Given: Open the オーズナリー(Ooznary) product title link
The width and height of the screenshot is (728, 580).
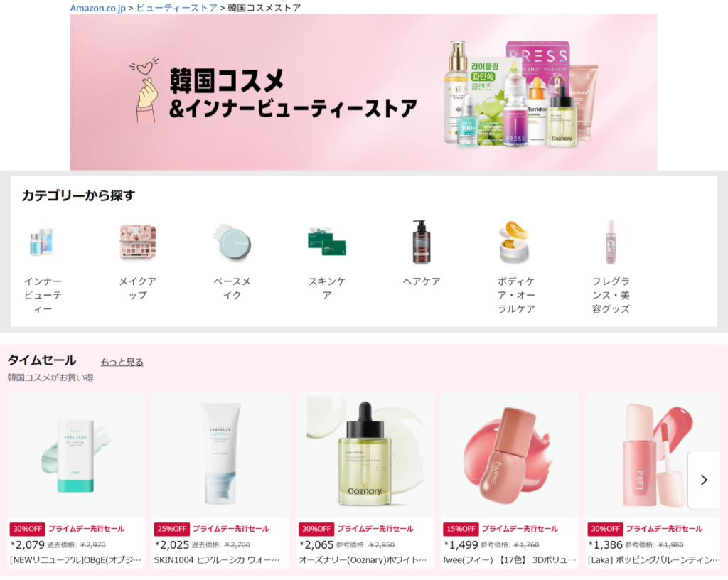Looking at the screenshot, I should click(x=363, y=560).
